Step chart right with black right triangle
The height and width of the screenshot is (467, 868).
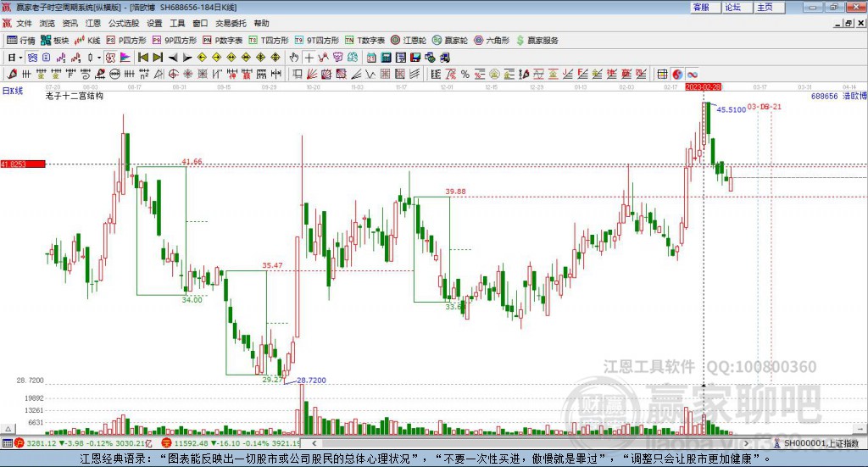pos(187,58)
